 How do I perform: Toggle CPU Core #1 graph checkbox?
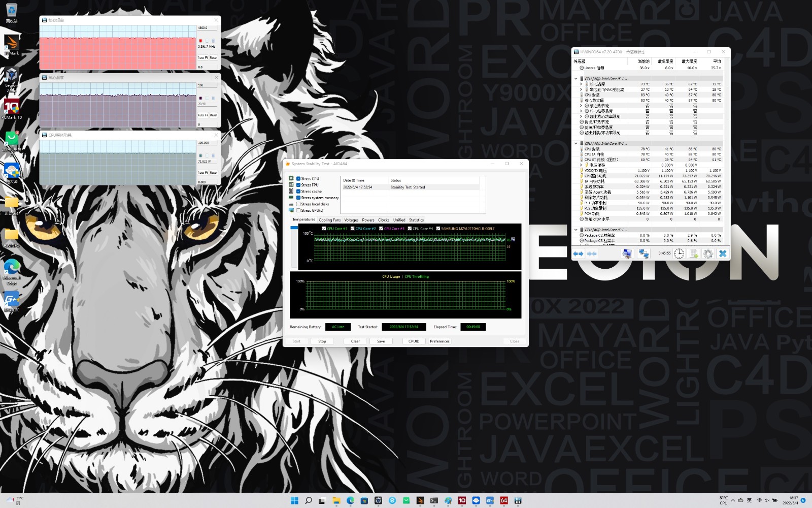tap(324, 229)
